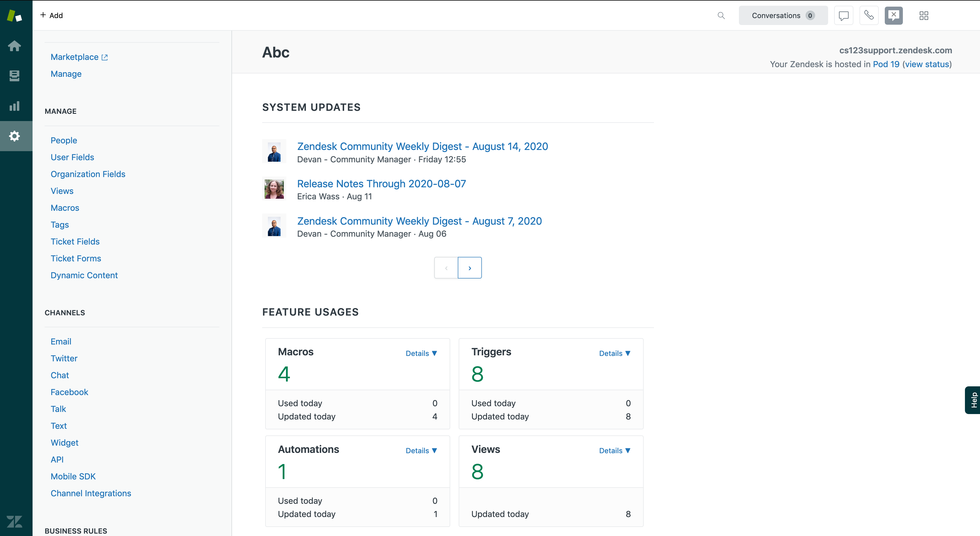Viewport: 980px width, 536px height.
Task: Open Widget channel settings
Action: 64,443
